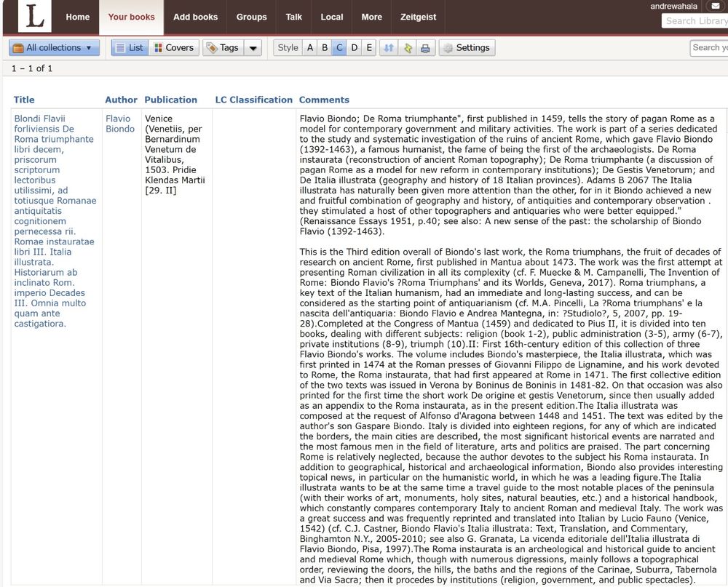Click the empty LC Classification cell

[x=254, y=346]
